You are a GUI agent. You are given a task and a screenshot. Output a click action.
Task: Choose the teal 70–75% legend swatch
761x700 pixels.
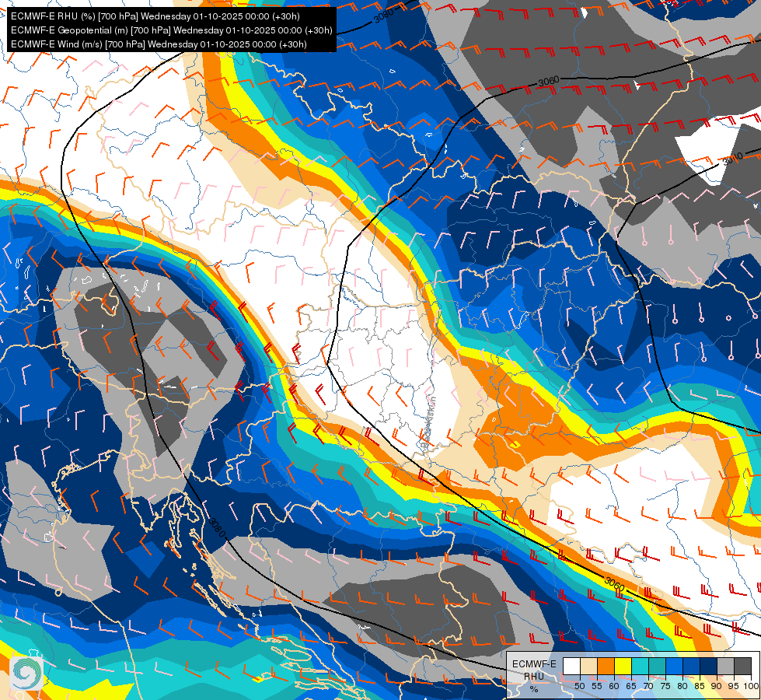657,666
